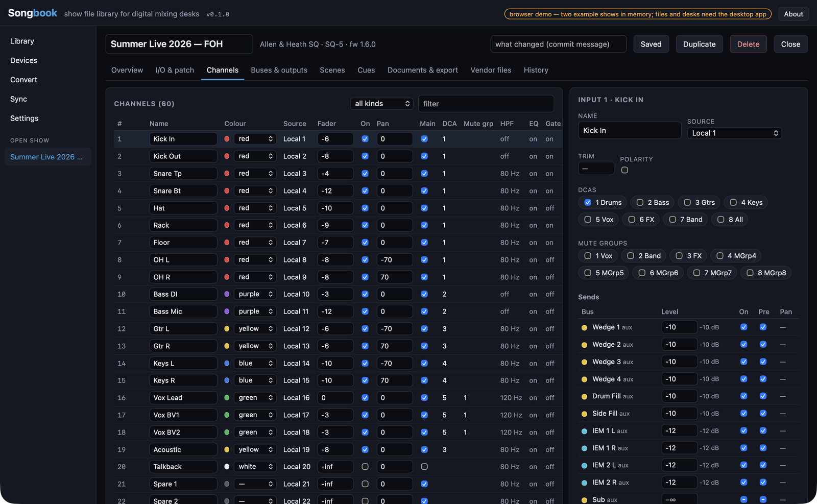817x504 pixels.
Task: Click the show title field Summer Live 2026 — FOH
Action: point(179,44)
